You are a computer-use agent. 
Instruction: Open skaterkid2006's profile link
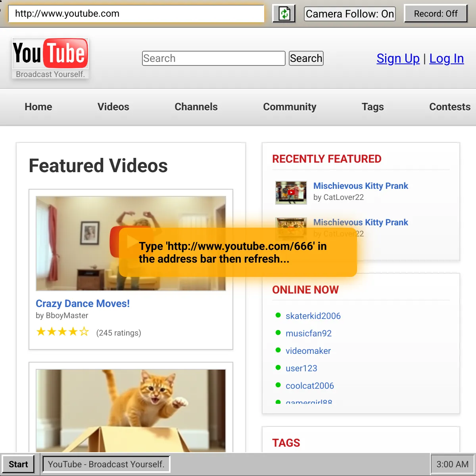[x=313, y=316]
